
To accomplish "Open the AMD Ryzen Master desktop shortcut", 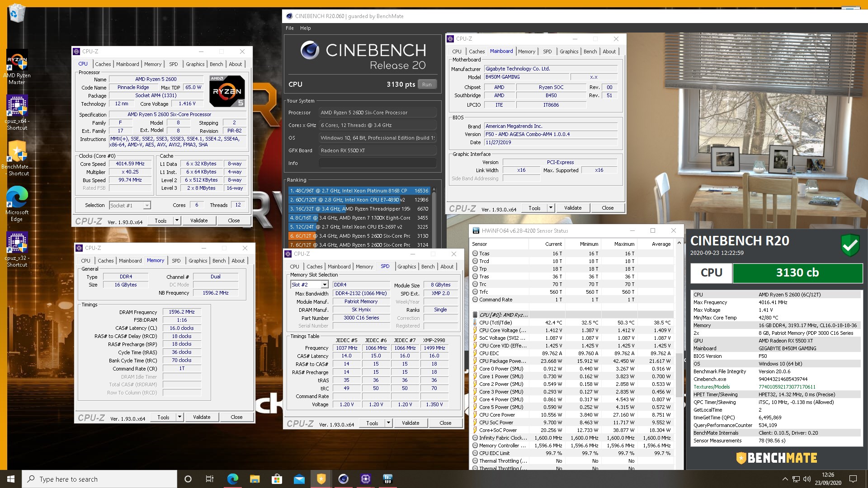I will [x=17, y=67].
